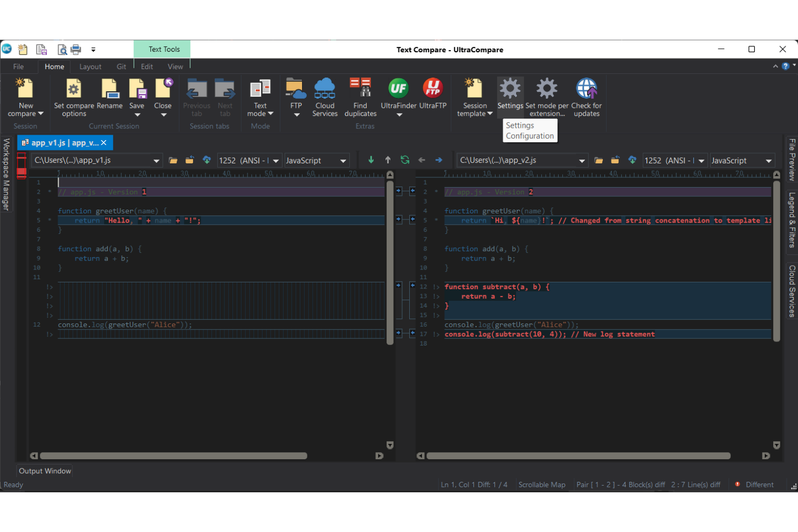Open the right pane 1252 (ANSI) encoding dropdown

click(x=701, y=161)
